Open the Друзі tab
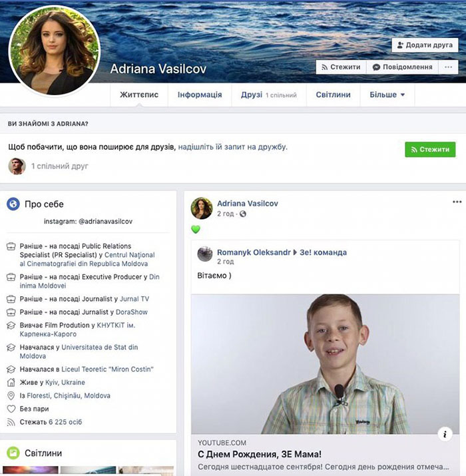 click(269, 95)
